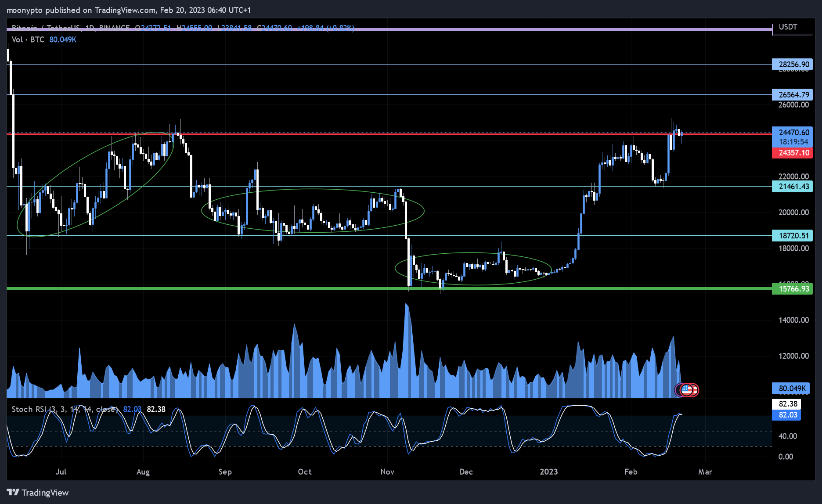Click the 26000.00 price axis tick
This screenshot has width=822, height=504.
(x=793, y=104)
